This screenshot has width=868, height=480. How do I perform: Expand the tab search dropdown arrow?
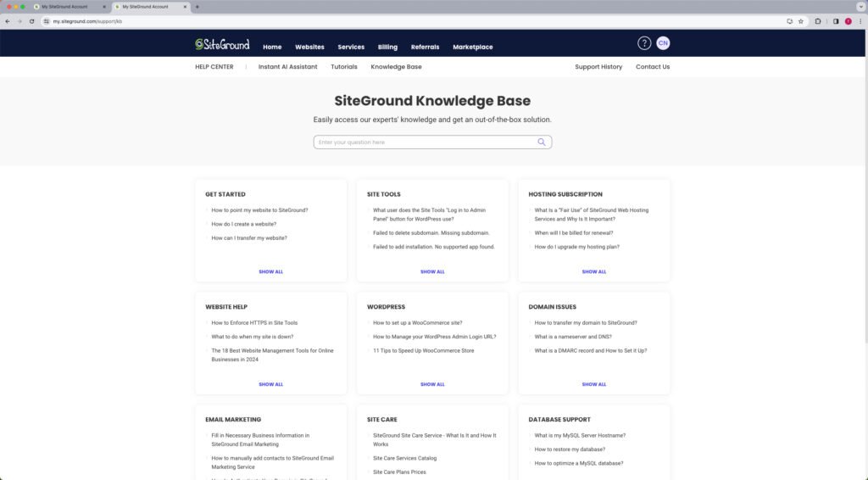pyautogui.click(x=860, y=7)
